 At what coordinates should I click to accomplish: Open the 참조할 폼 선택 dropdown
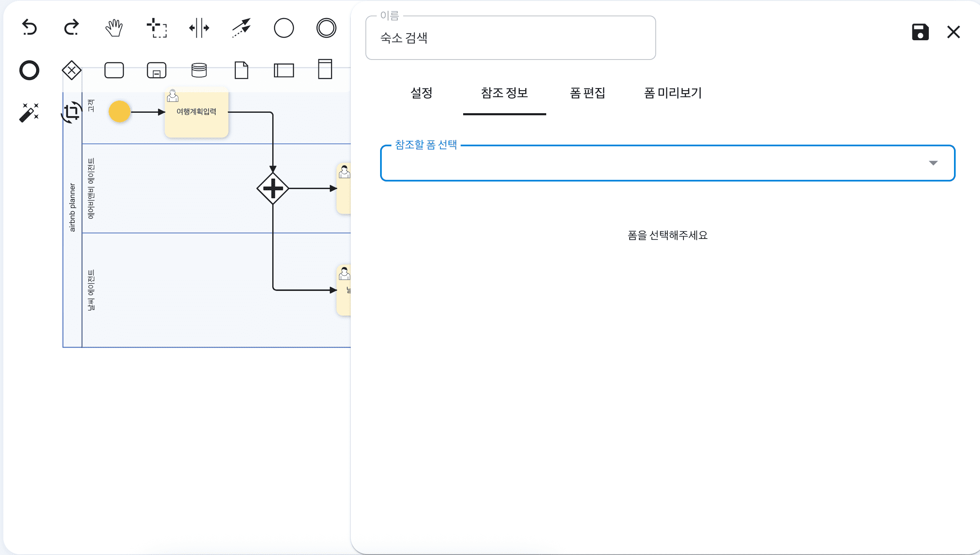[667, 163]
